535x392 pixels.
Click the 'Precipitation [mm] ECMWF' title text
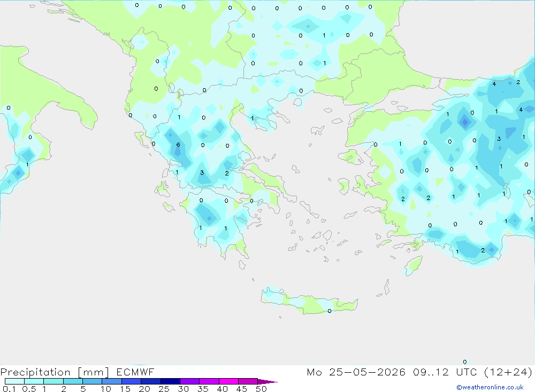[x=78, y=372]
